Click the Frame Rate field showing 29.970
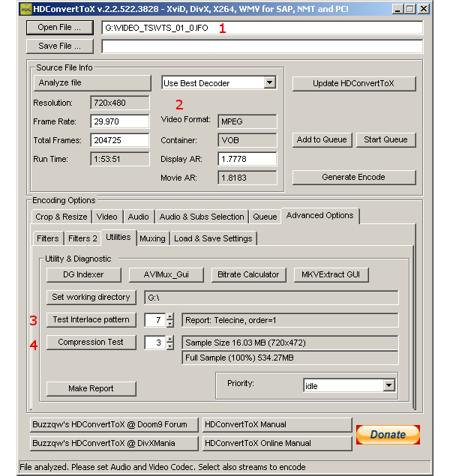450x476 pixels. pos(120,121)
